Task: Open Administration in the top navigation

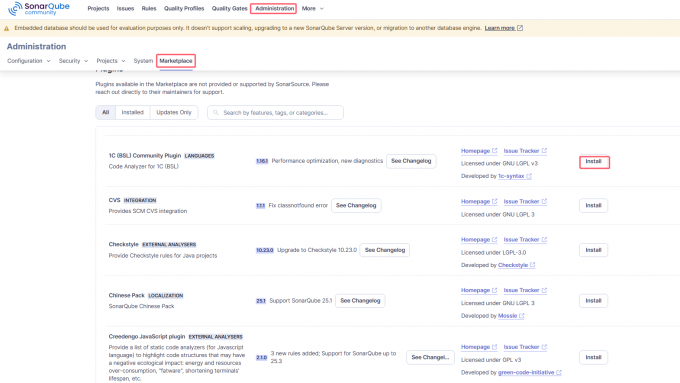Action: click(x=275, y=8)
